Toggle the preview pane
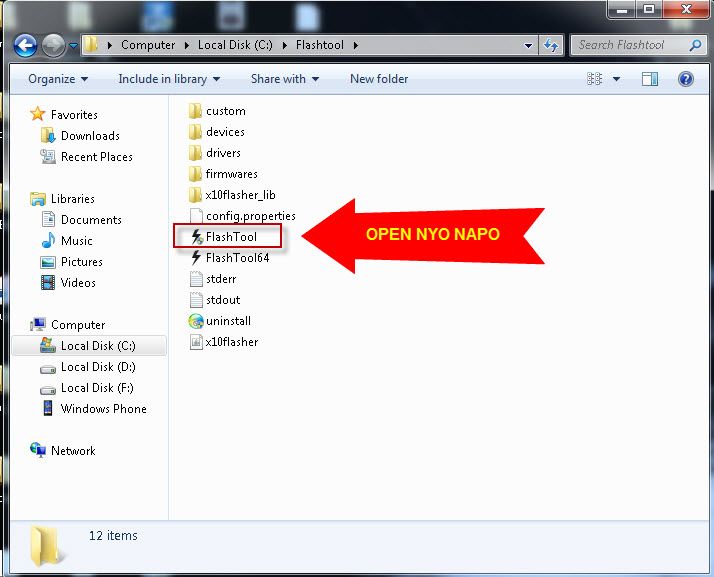The width and height of the screenshot is (714, 577). pos(650,79)
